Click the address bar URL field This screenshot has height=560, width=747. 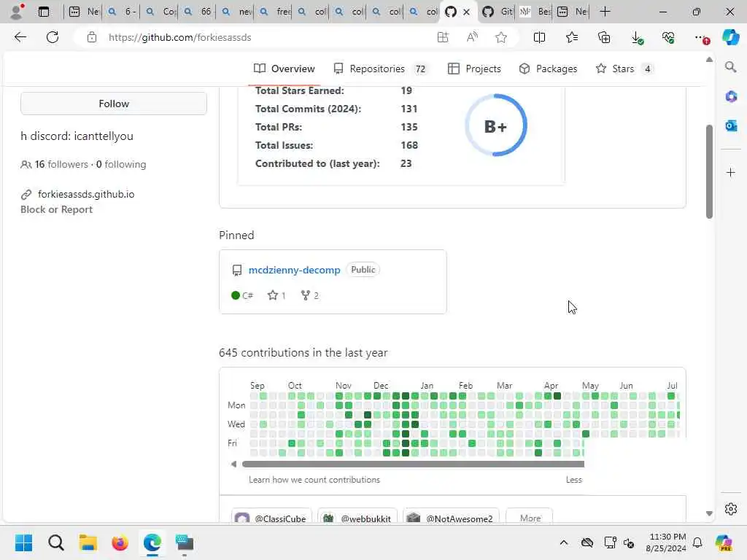tap(267, 37)
